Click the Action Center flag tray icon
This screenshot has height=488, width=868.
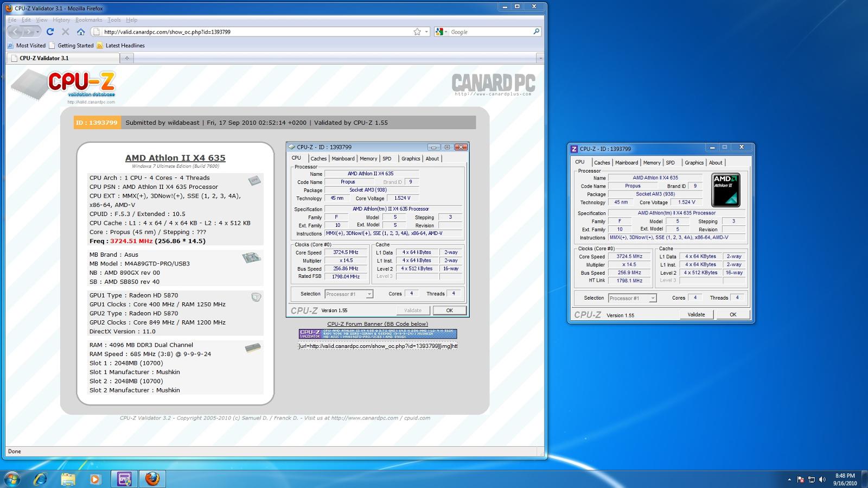click(801, 480)
